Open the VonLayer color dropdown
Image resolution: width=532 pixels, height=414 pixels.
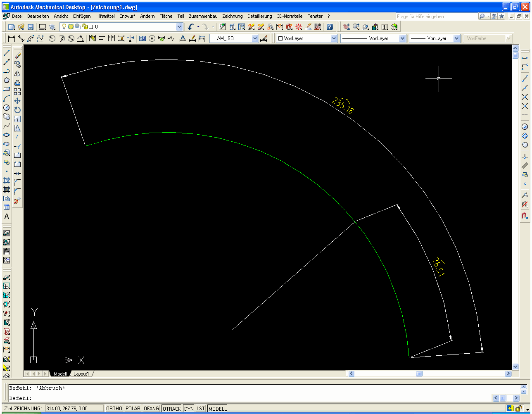tap(334, 38)
